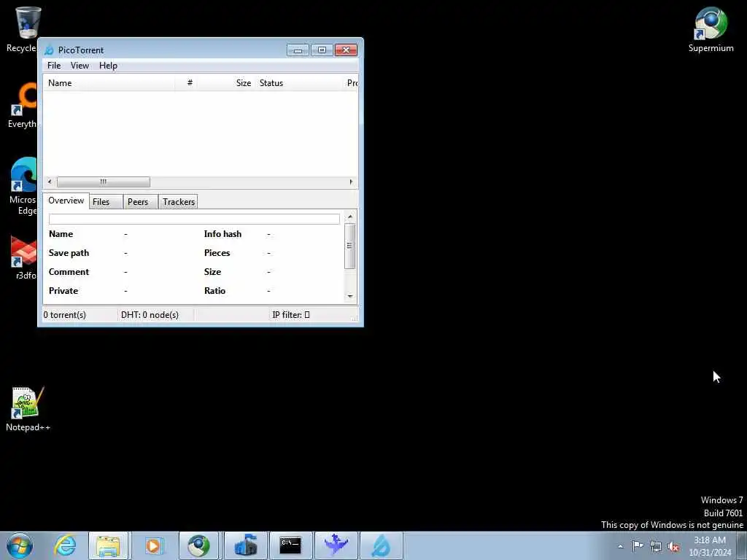
Task: Switch to the Files tab
Action: (106, 202)
